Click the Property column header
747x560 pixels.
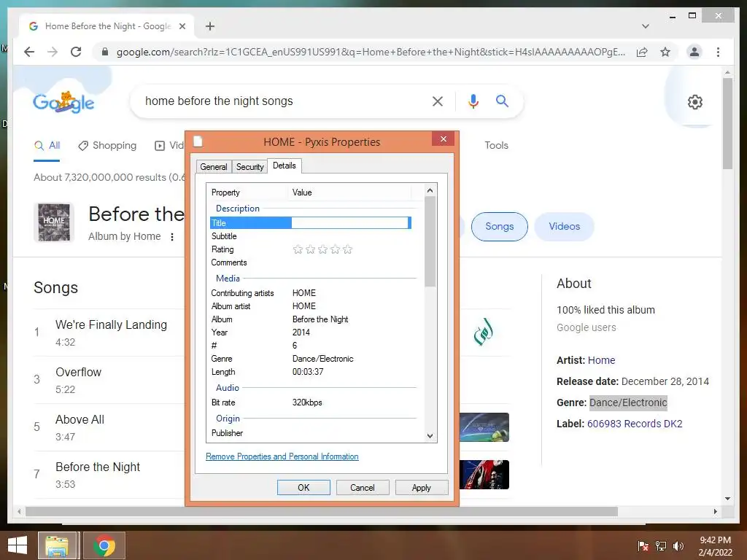click(248, 192)
